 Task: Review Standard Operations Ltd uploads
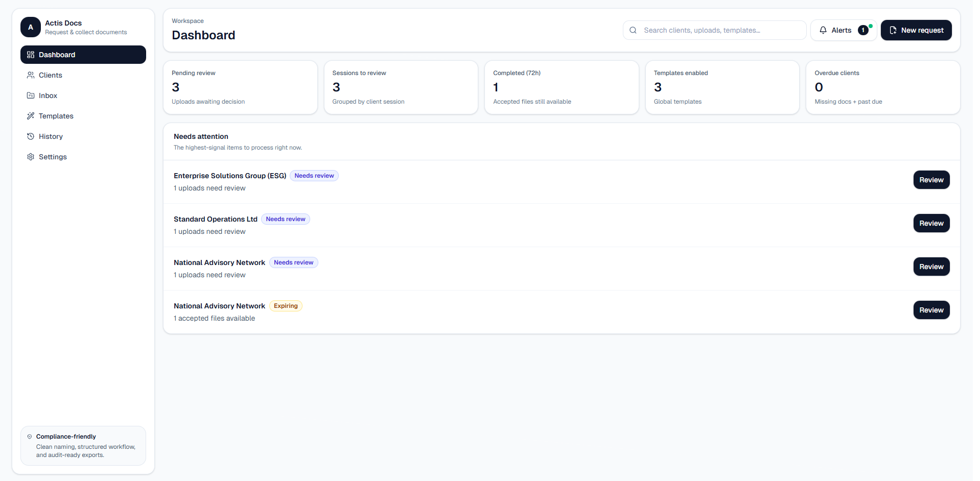click(x=931, y=223)
